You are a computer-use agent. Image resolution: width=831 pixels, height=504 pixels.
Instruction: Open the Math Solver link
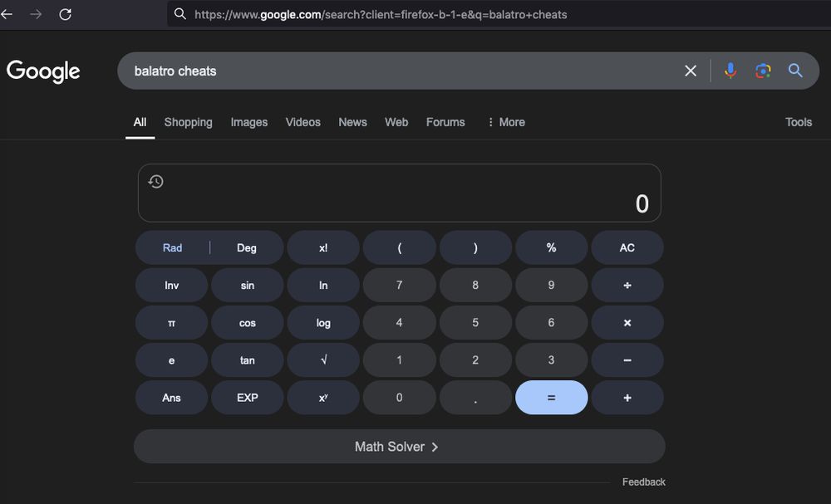(399, 447)
